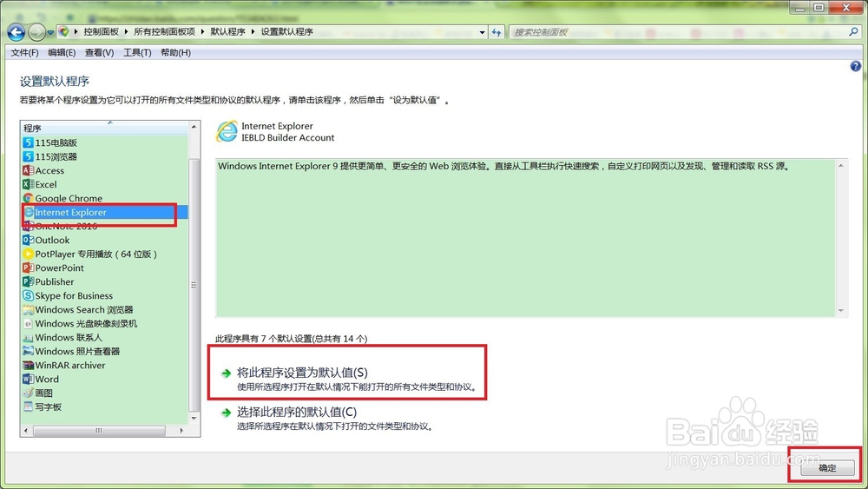Viewport: 868px width, 489px height.
Task: Select the Windows 照片查看器 icon
Action: click(x=29, y=351)
